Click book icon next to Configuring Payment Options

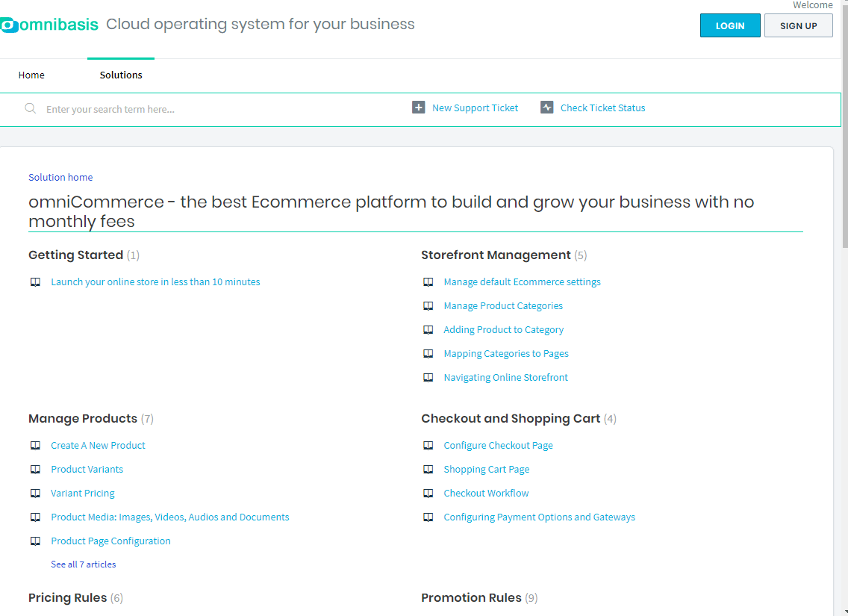tap(428, 517)
